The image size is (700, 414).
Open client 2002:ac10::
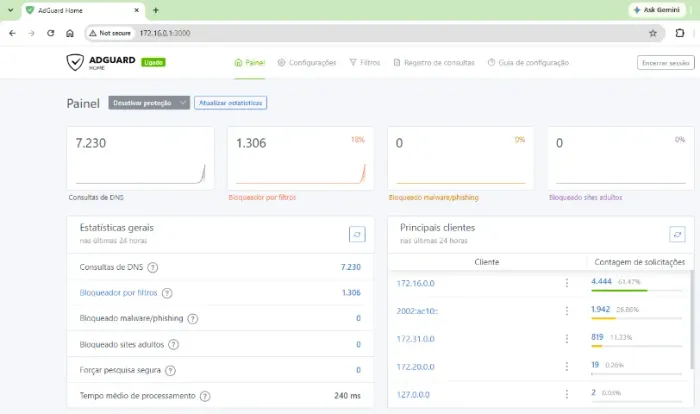[x=417, y=311]
